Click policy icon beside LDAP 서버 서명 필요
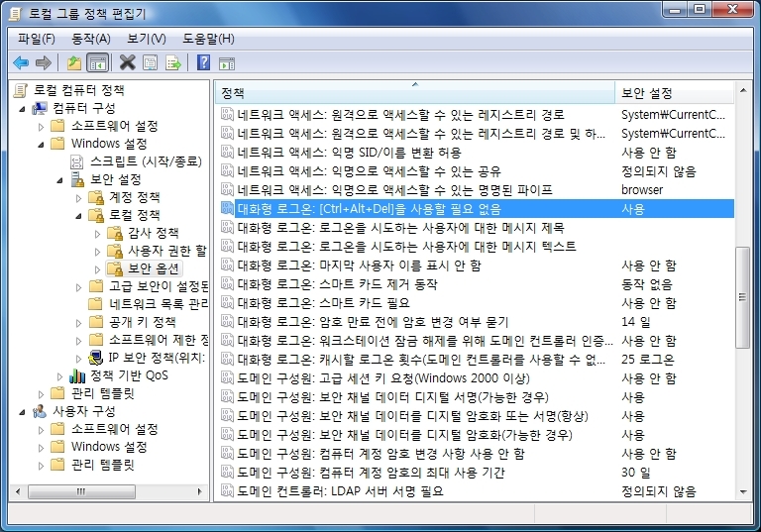 227,490
